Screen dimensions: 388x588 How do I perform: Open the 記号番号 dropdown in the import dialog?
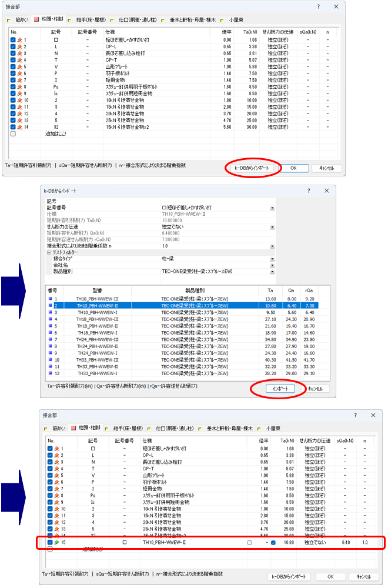pyautogui.click(x=272, y=208)
